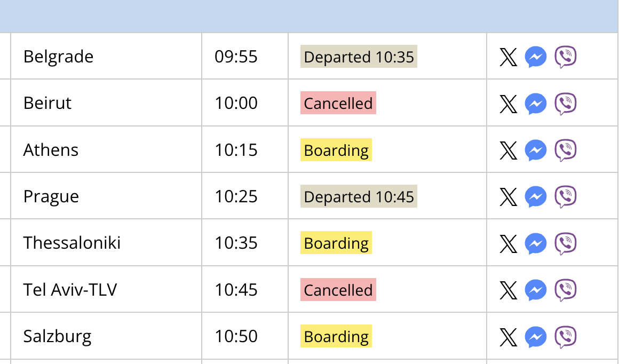Image resolution: width=619 pixels, height=364 pixels.
Task: Click the Beirut Cancelled status badge
Action: click(x=338, y=103)
